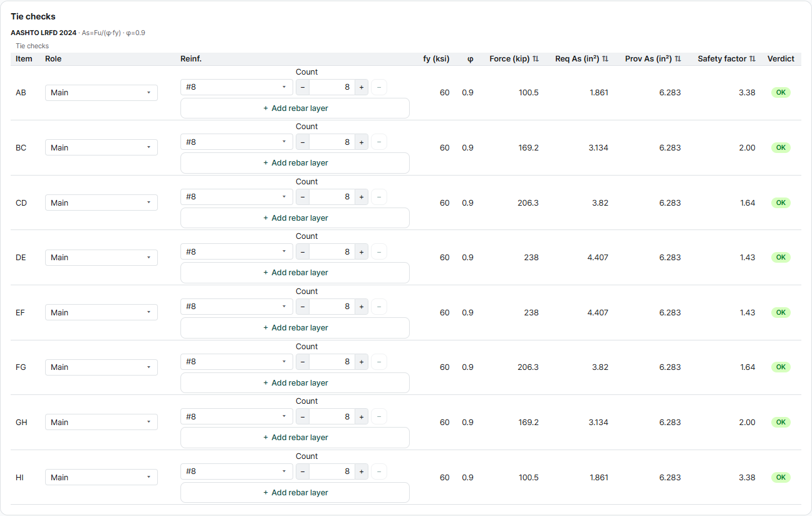Click the plus stepper in row EF

361,307
